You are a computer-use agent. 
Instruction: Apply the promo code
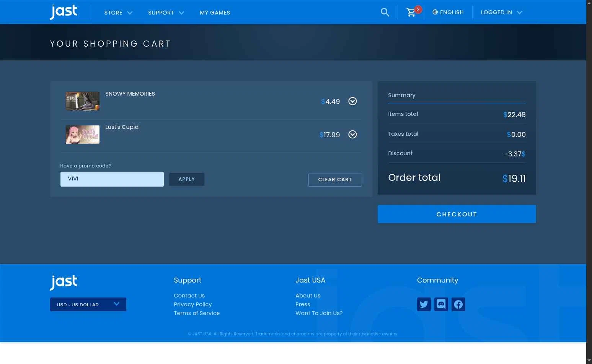point(187,179)
